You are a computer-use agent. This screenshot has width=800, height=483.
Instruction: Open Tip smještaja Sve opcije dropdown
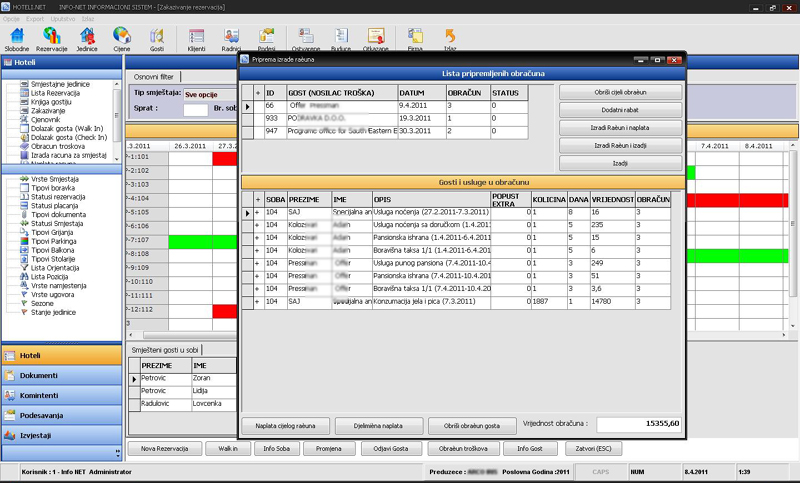tap(210, 94)
